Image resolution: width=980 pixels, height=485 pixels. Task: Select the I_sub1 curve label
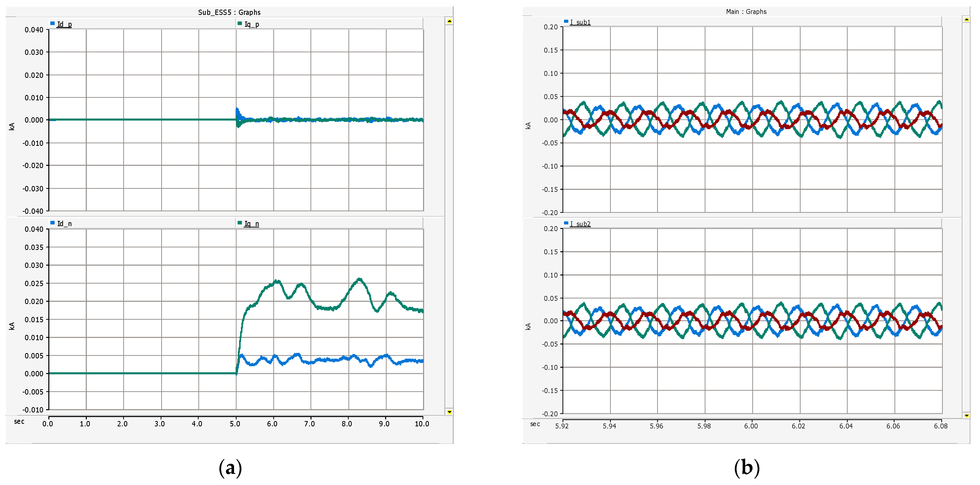click(x=580, y=22)
